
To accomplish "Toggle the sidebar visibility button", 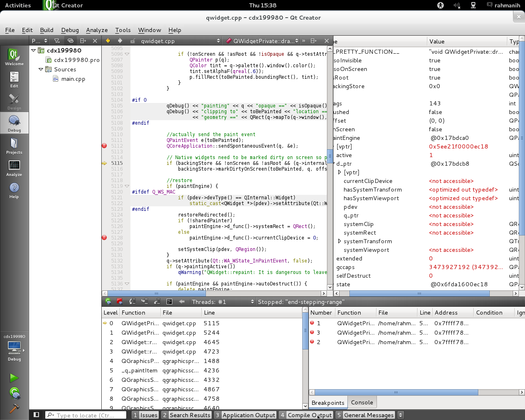I will 36,415.
